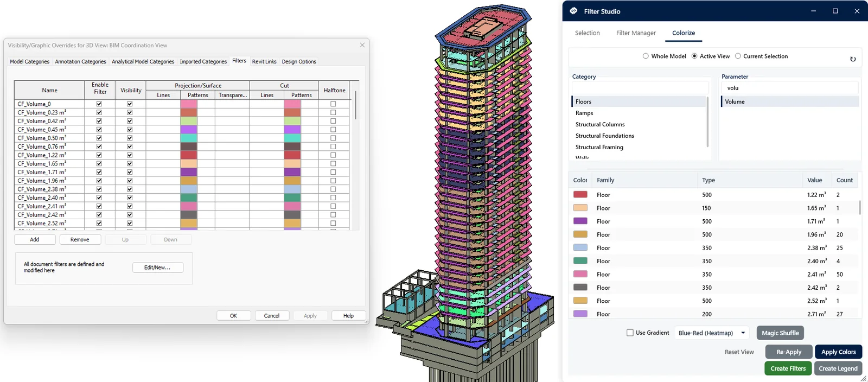Click the Edit/New... button
The width and height of the screenshot is (868, 382).
coord(157,268)
